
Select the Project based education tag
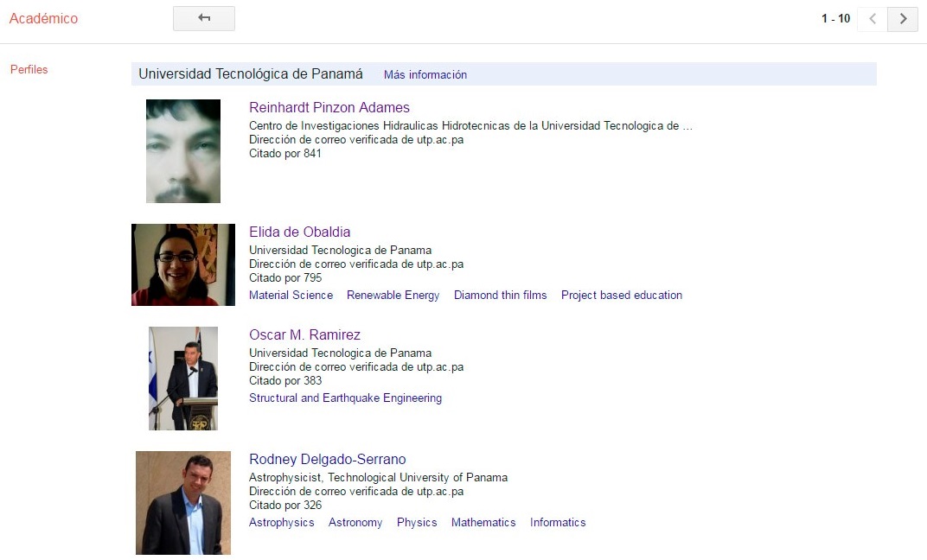[622, 296]
